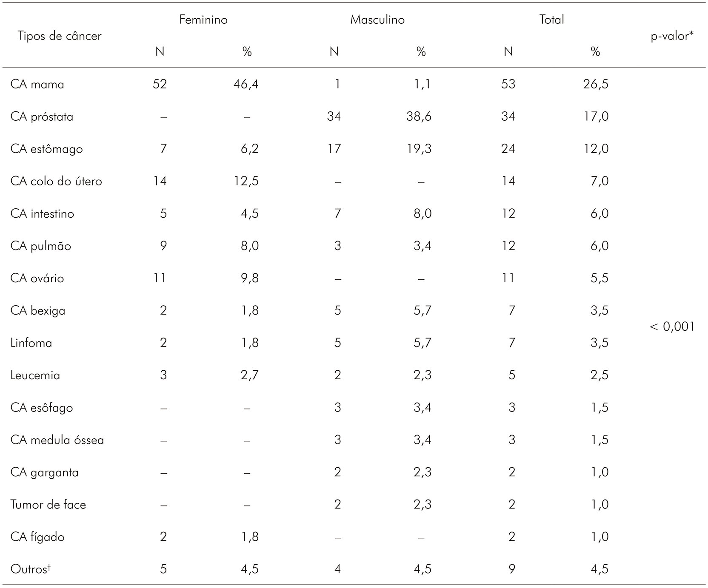
Task: Click the 'Total' column group header
Action: point(552,20)
